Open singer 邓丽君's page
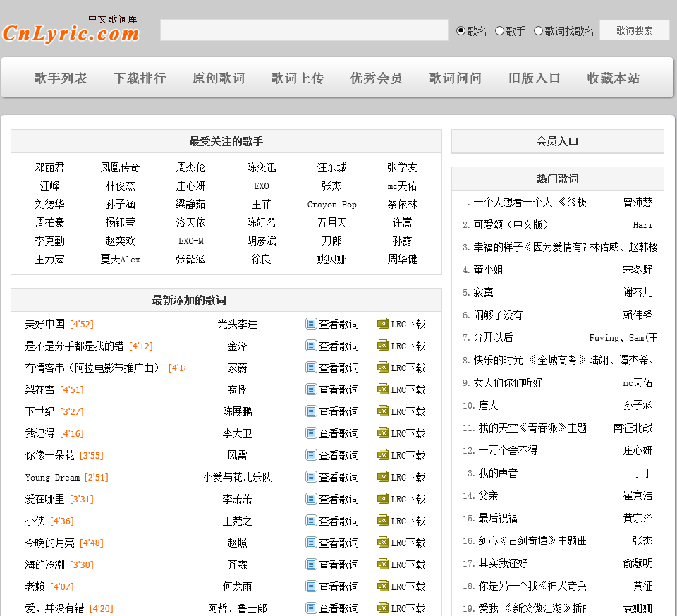The width and height of the screenshot is (677, 616). 49,167
